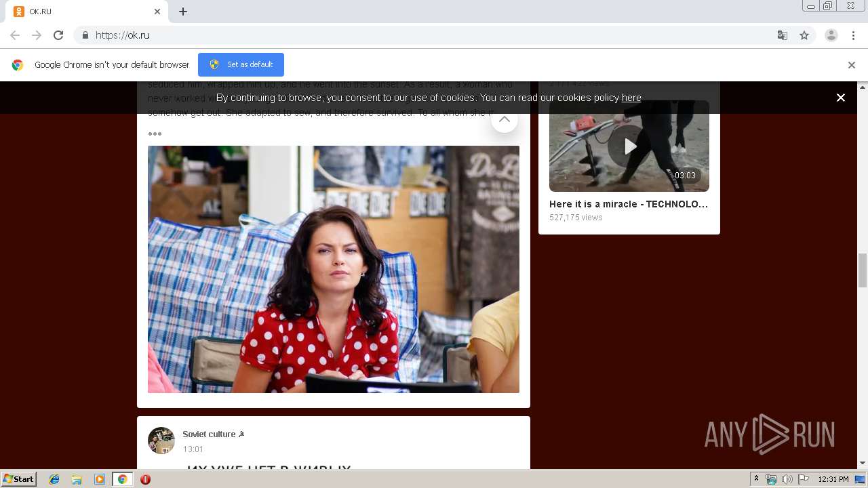Viewport: 868px width, 488px height.
Task: Open network tray icon
Action: [x=771, y=479]
